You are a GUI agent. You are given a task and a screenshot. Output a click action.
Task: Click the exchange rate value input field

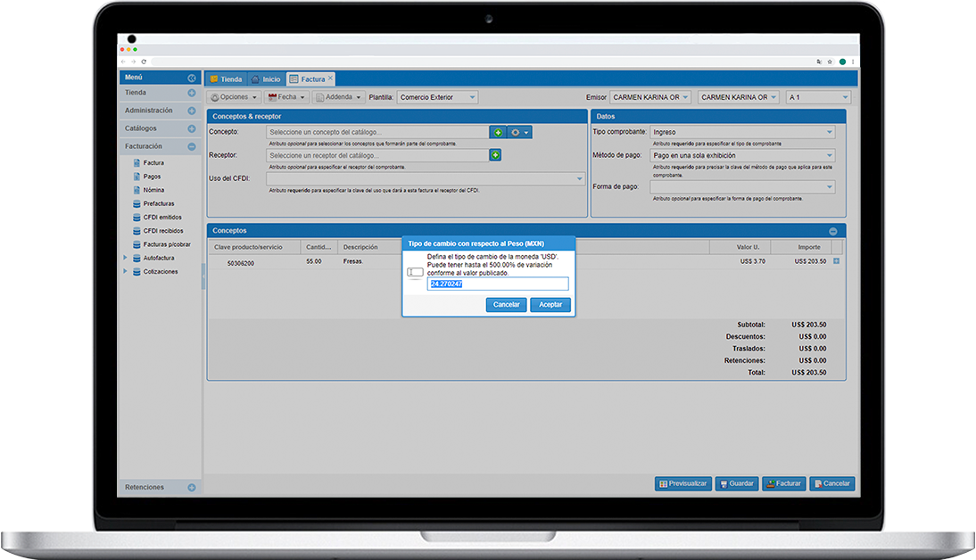(x=497, y=284)
